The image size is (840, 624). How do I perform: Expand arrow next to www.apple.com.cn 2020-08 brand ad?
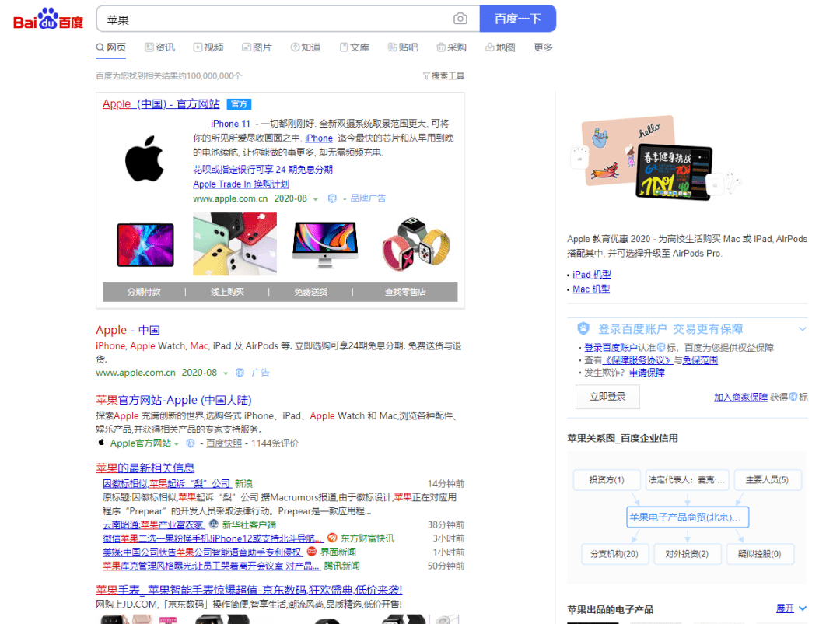tap(316, 199)
